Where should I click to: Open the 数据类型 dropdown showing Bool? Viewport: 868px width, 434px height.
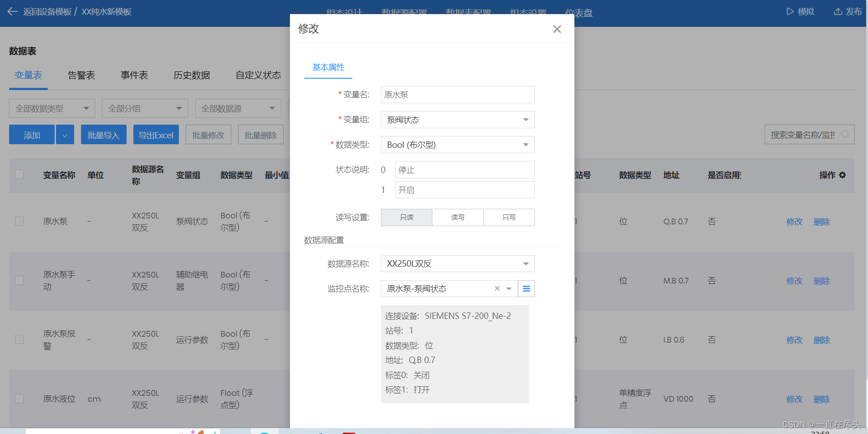point(458,145)
